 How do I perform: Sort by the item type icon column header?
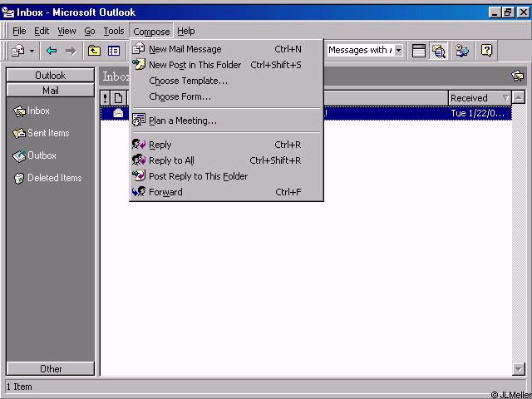click(118, 98)
